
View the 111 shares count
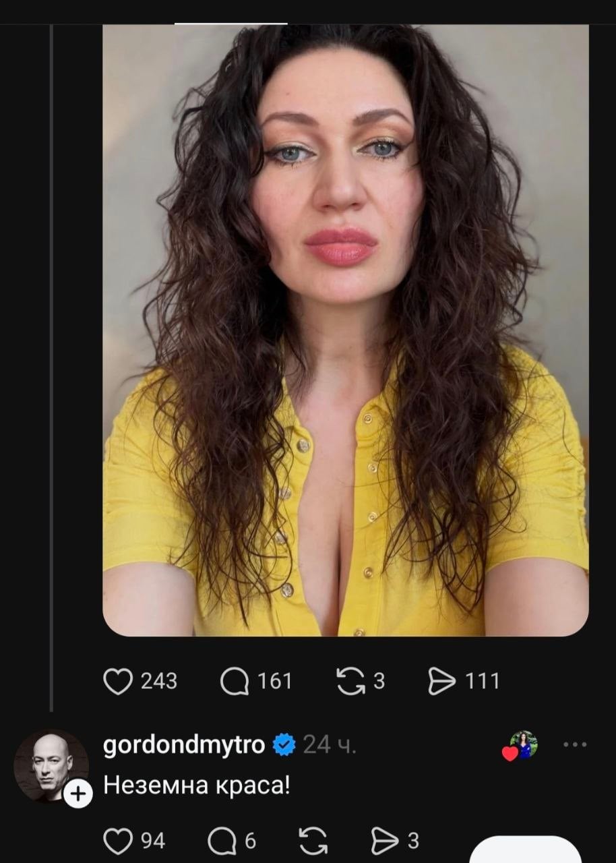483,681
